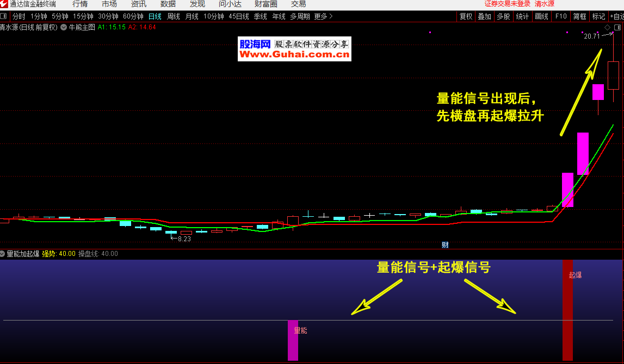
Task: Click the diamond icon at chart top-right
Action: click(x=607, y=27)
